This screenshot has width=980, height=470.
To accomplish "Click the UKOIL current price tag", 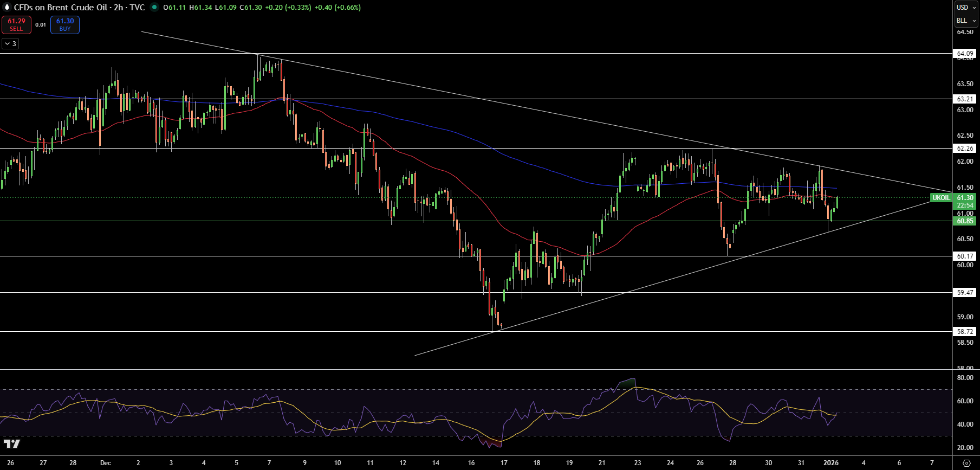I will (x=941, y=198).
